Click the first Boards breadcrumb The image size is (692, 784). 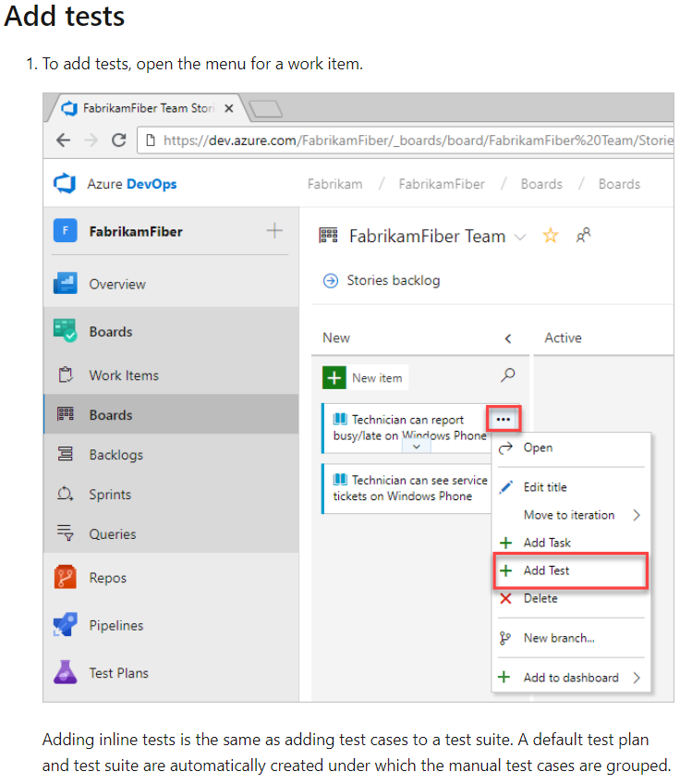(x=541, y=184)
